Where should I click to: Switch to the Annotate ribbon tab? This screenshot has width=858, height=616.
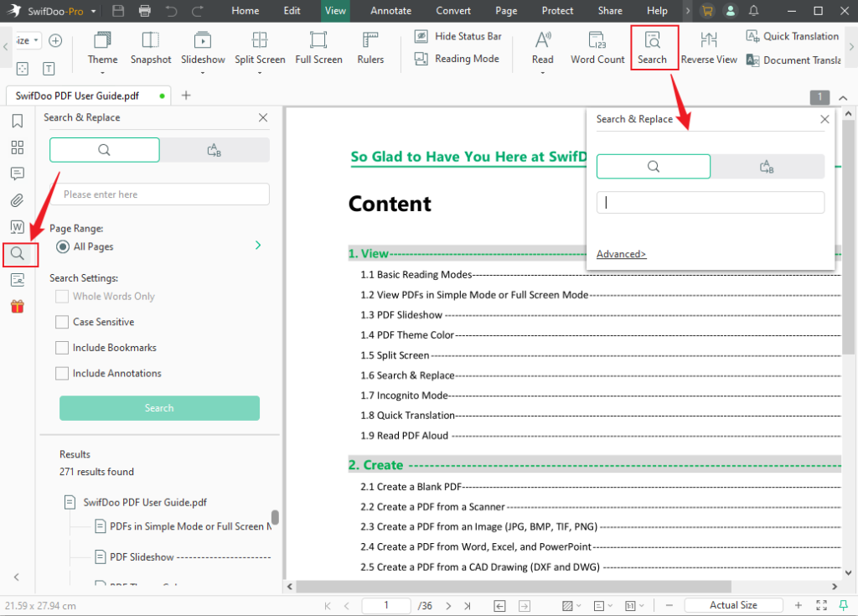(389, 11)
